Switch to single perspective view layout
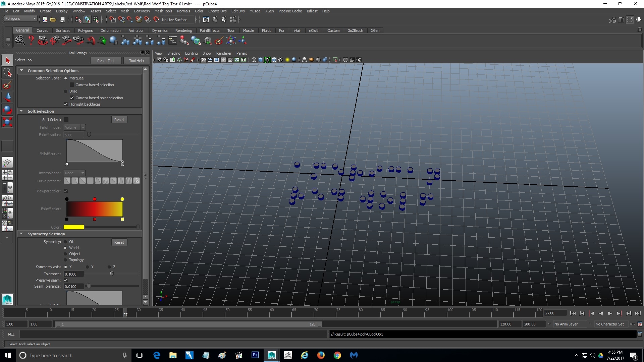The height and width of the screenshot is (362, 644). [7, 163]
